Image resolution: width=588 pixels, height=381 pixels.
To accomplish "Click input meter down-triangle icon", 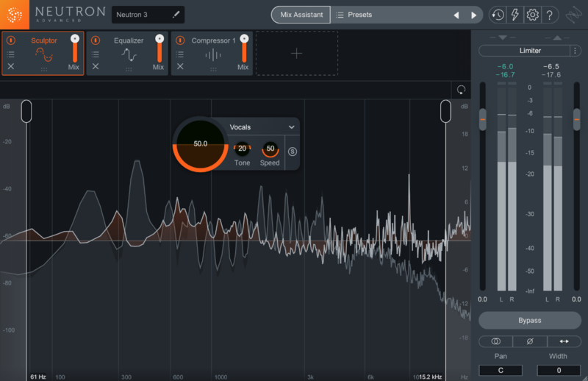I will pos(503,38).
